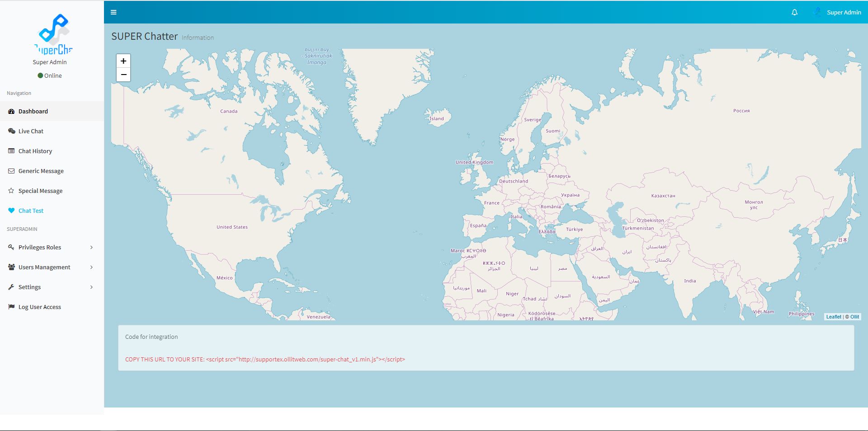Click the Chat Test heart icon

coord(11,211)
